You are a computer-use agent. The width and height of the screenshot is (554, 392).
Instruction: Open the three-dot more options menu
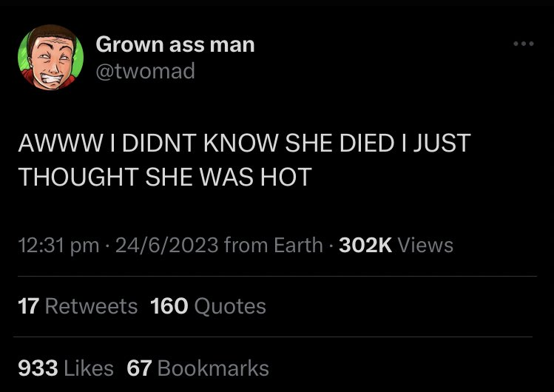524,44
